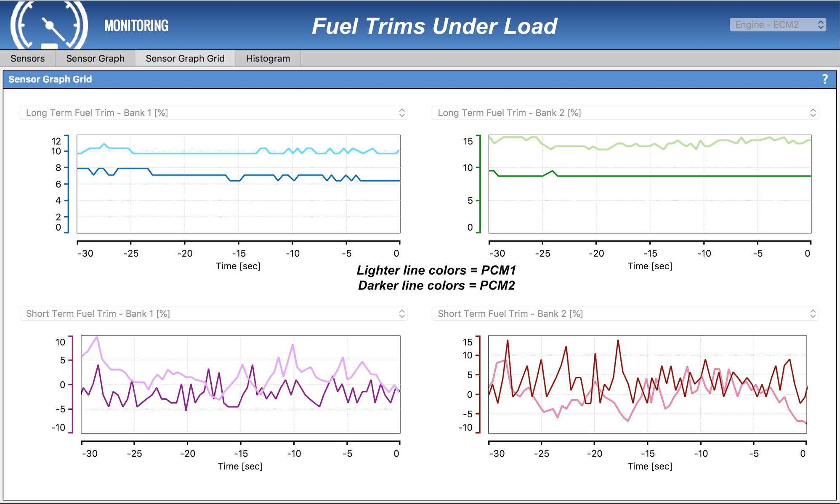840x504 pixels.
Task: Click the MONITORING header label
Action: point(136,26)
